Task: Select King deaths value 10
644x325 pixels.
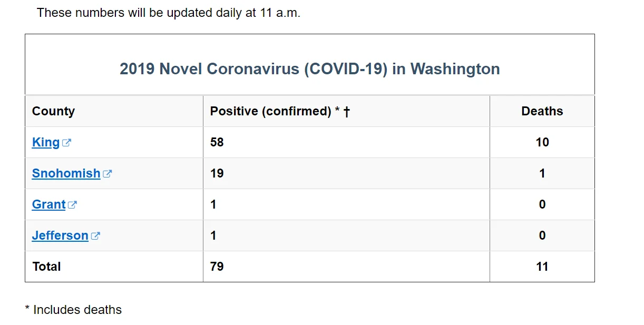Action: pyautogui.click(x=542, y=142)
